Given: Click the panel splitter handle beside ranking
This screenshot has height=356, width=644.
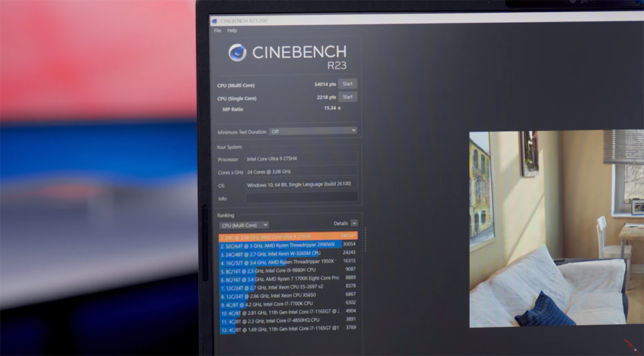Looking at the screenshot, I should tap(365, 239).
